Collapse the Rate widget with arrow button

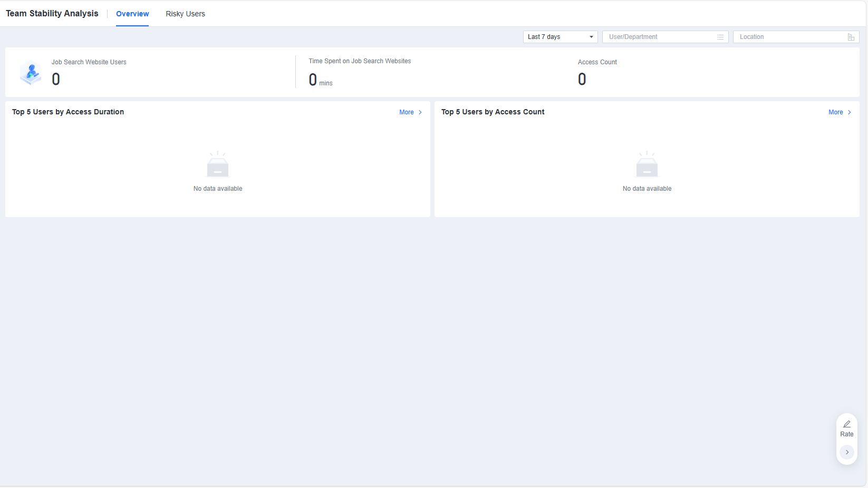coord(847,452)
